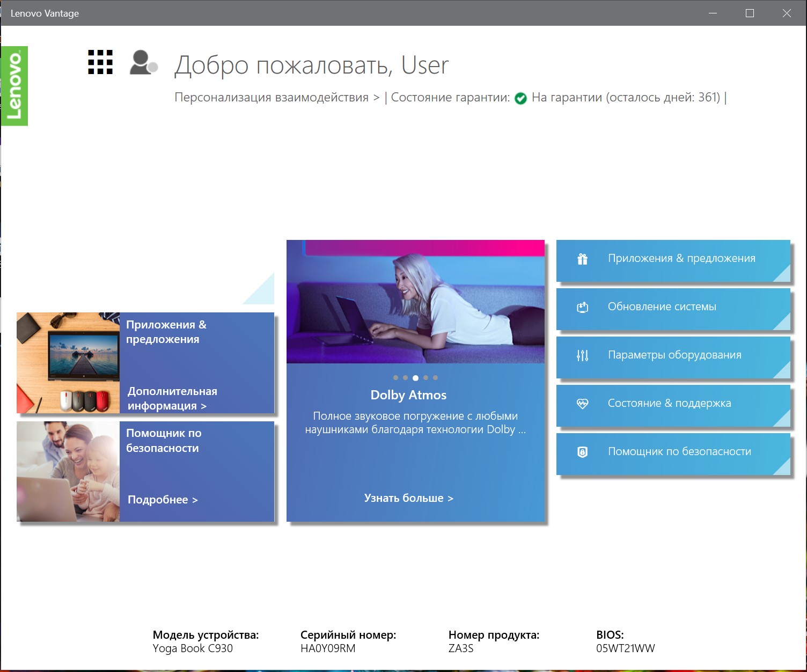807x672 pixels.
Task: Click the Модель устройства: label
Action: 206,635
